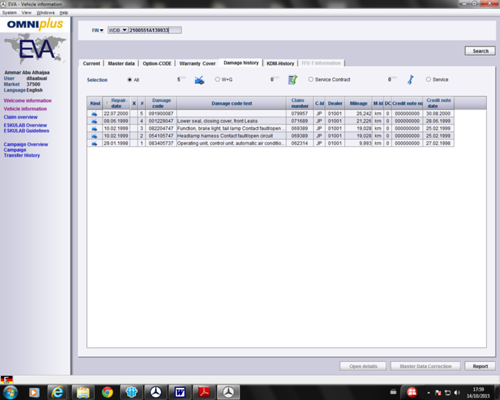Sort by the Repair date column header
The image size is (500, 400).
click(x=116, y=103)
